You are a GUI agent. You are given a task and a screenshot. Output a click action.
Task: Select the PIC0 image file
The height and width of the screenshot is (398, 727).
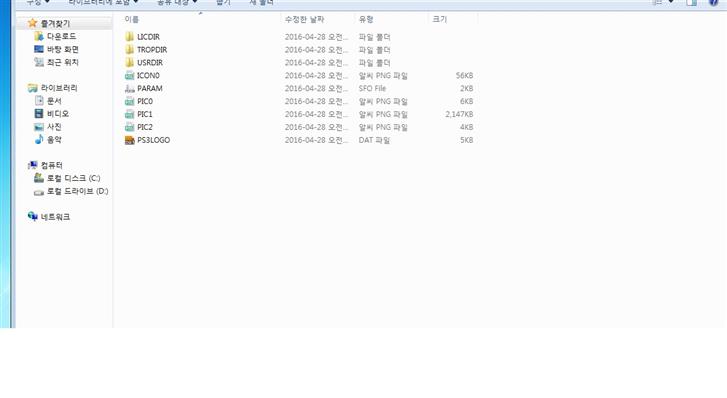(x=139, y=101)
